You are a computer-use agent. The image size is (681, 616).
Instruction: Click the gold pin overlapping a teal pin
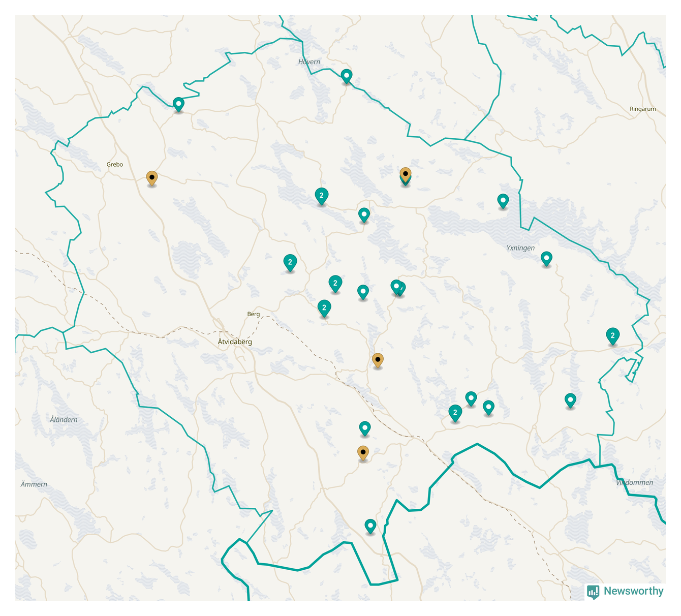[405, 174]
